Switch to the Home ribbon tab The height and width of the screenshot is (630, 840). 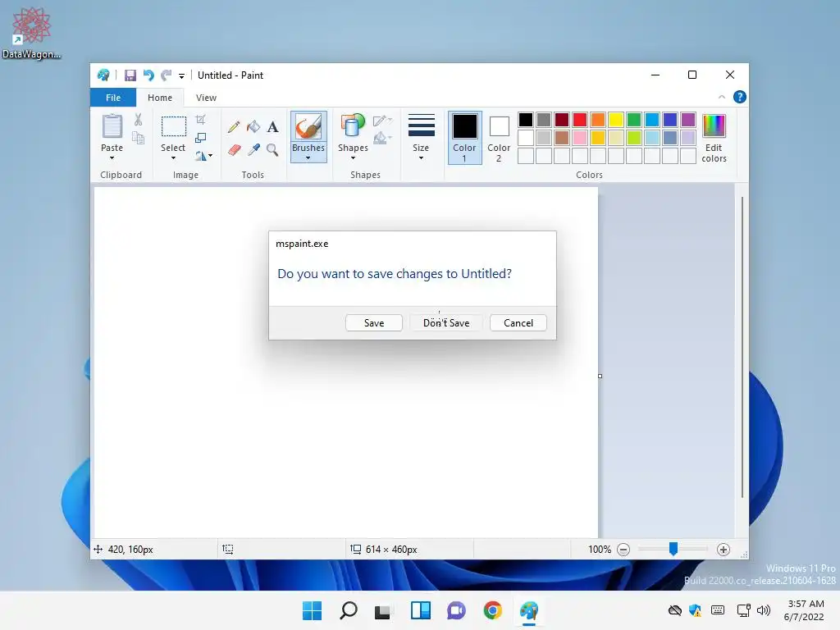coord(160,98)
